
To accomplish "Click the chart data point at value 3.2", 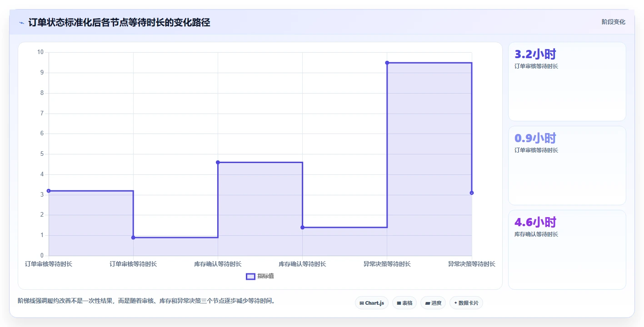I will (x=49, y=191).
